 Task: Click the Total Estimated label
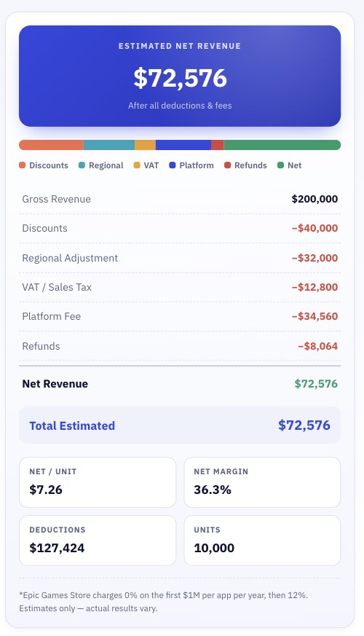point(72,425)
